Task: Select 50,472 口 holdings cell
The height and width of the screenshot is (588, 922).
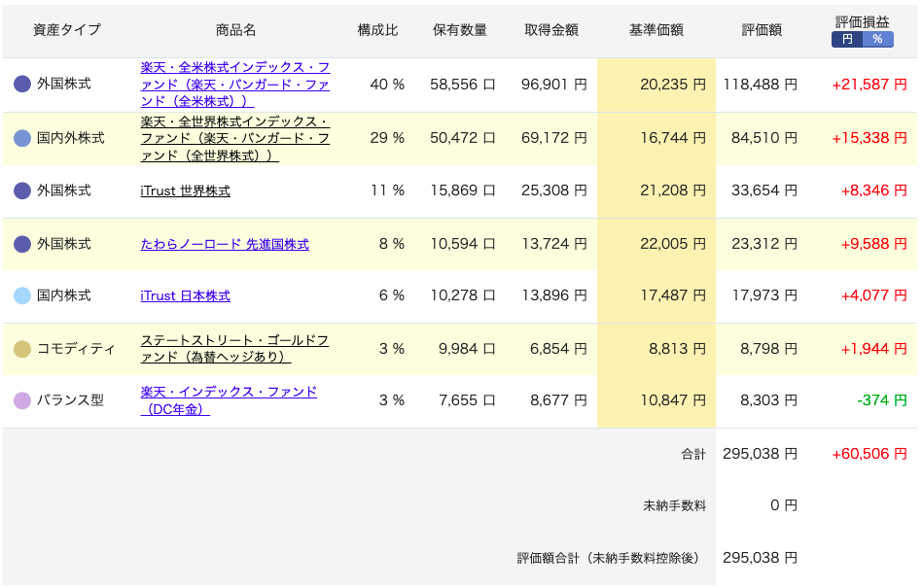Action: coord(463,138)
